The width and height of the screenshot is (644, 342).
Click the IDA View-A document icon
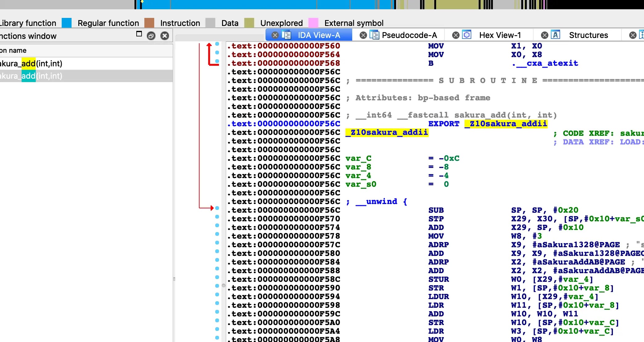point(286,35)
